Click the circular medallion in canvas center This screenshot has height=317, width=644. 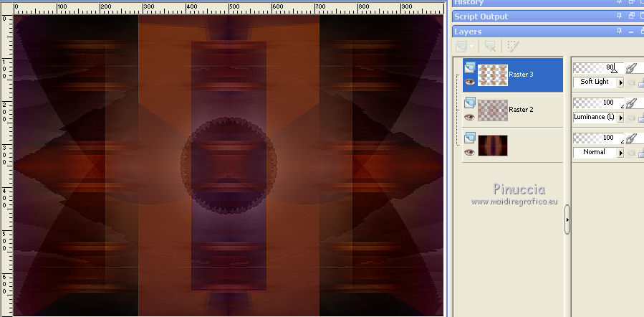click(229, 166)
